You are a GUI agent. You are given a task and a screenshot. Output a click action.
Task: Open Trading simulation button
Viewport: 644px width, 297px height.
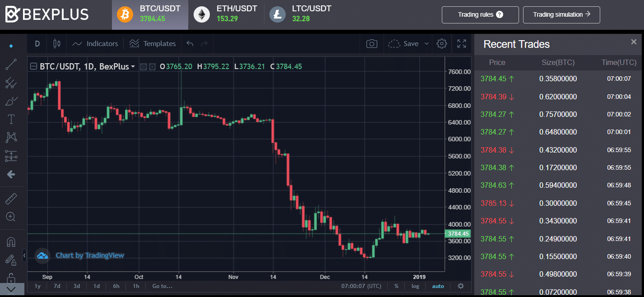[x=561, y=14]
